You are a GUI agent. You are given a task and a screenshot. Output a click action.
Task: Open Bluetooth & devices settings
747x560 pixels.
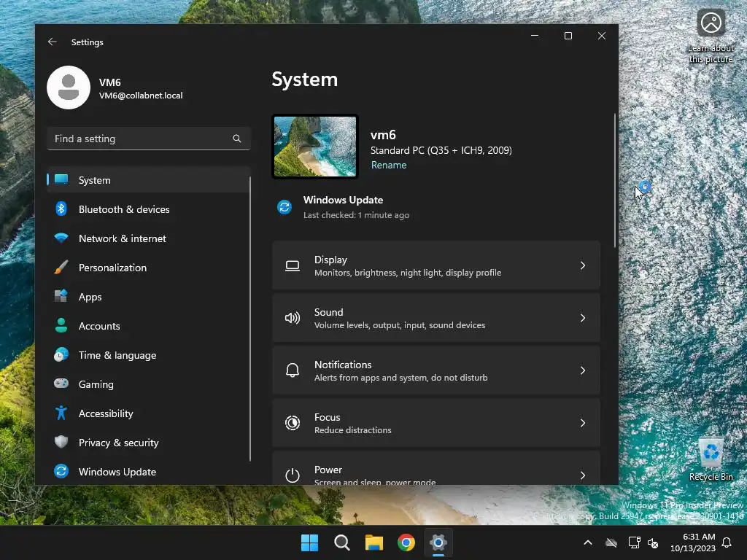(x=149, y=209)
